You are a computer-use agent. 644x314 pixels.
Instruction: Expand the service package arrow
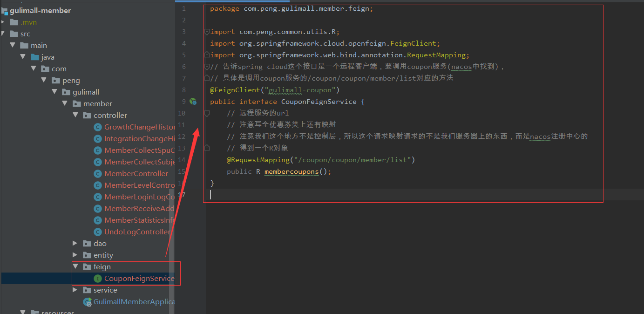(75, 290)
